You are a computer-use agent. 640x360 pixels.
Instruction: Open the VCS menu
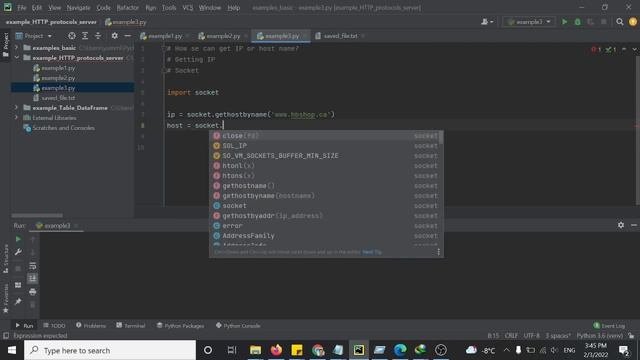point(188,8)
